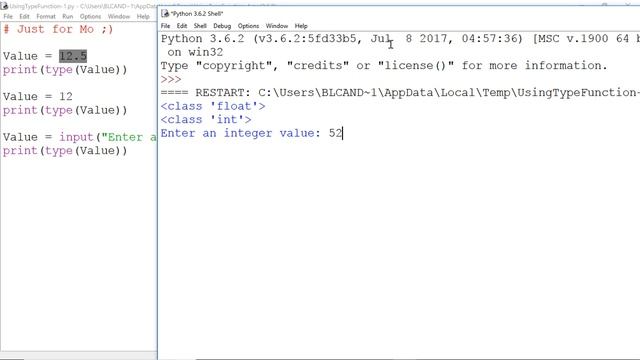This screenshot has height=360, width=640.
Task: Open the Edit menu in editor window
Action: tap(24, 16)
